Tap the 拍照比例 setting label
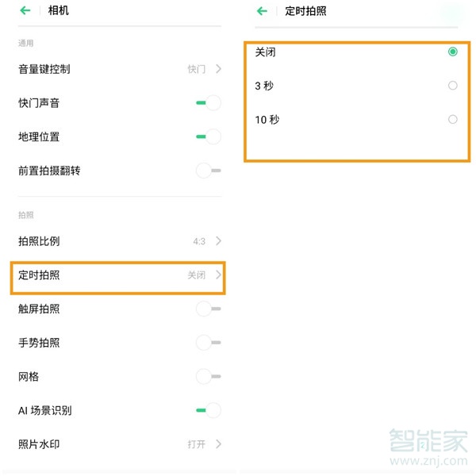The height and width of the screenshot is (476, 476). (39, 240)
